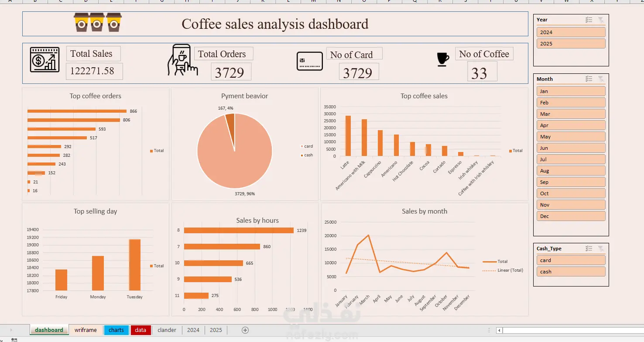Click the Top selling day chart title
Screen dimensions: 644x342
click(96, 211)
